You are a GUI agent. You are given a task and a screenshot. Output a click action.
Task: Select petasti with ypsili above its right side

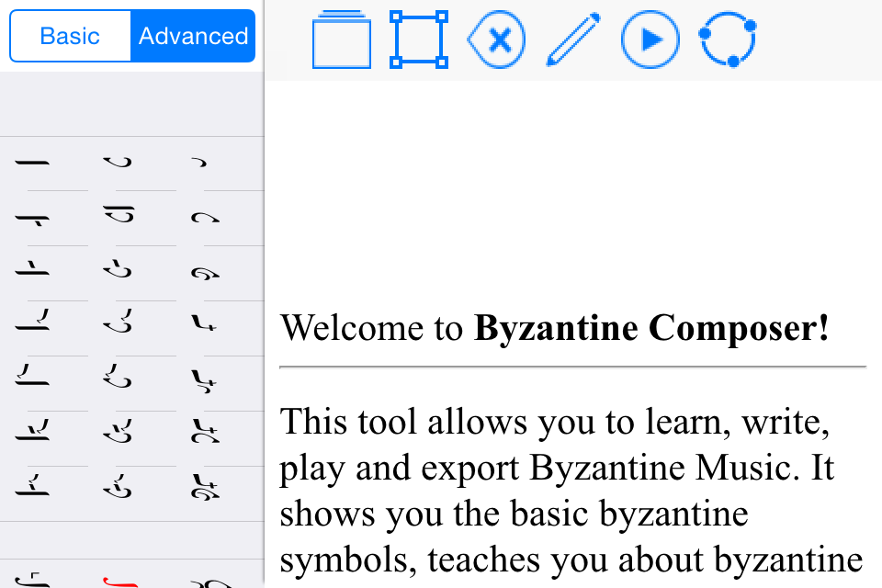click(x=118, y=321)
